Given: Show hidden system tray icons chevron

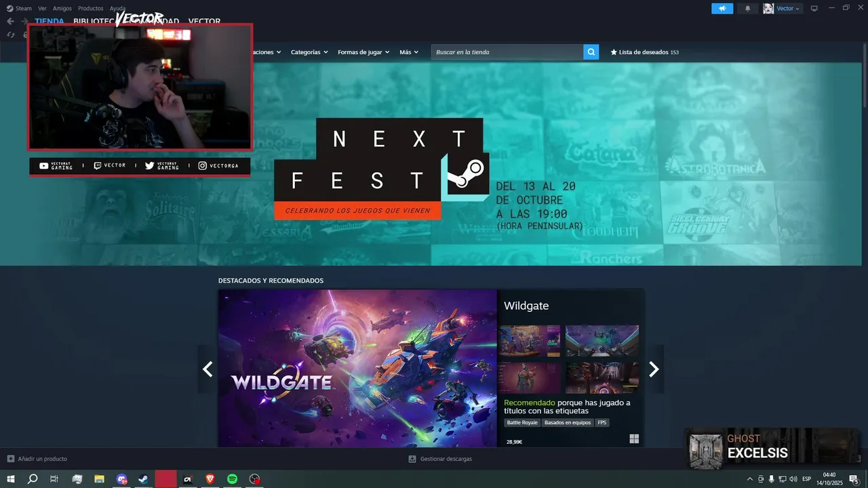Looking at the screenshot, I should pyautogui.click(x=749, y=479).
